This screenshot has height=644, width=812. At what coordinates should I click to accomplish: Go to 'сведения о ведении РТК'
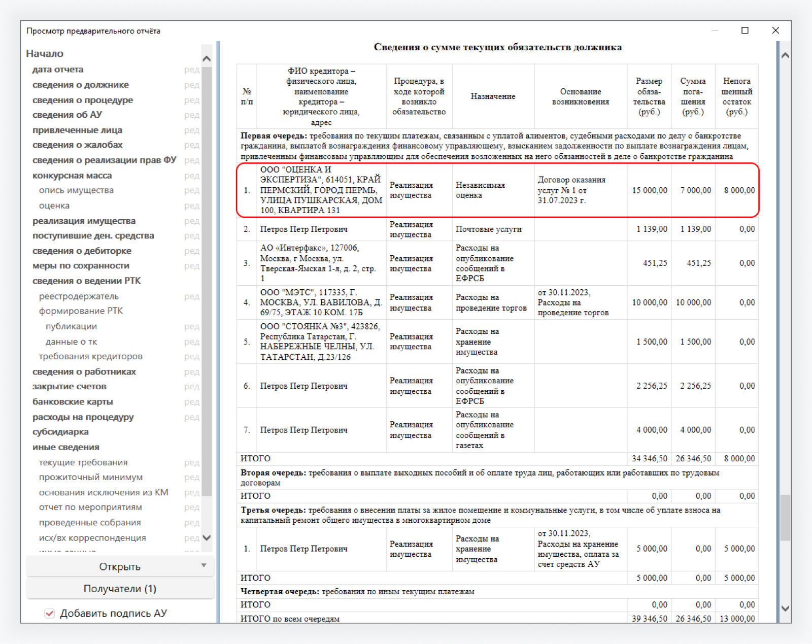[x=87, y=281]
